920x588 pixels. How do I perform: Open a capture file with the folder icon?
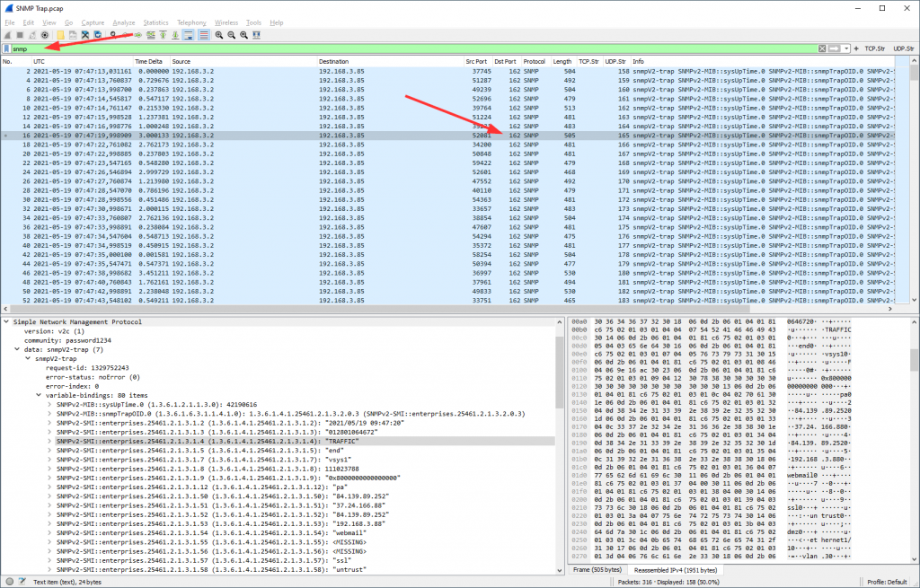(x=60, y=35)
